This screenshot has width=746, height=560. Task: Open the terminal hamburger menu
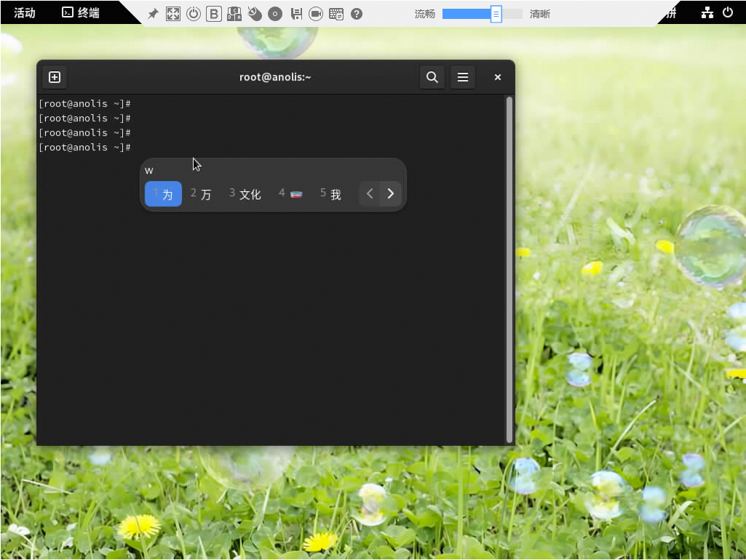[462, 77]
